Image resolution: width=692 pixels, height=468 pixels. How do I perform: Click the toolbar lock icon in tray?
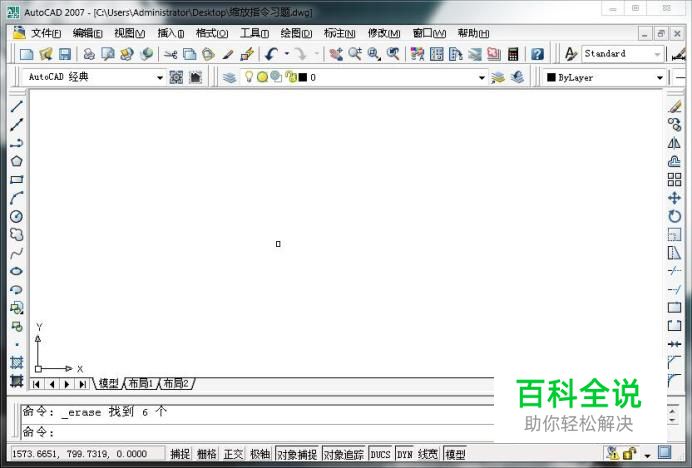click(x=629, y=453)
